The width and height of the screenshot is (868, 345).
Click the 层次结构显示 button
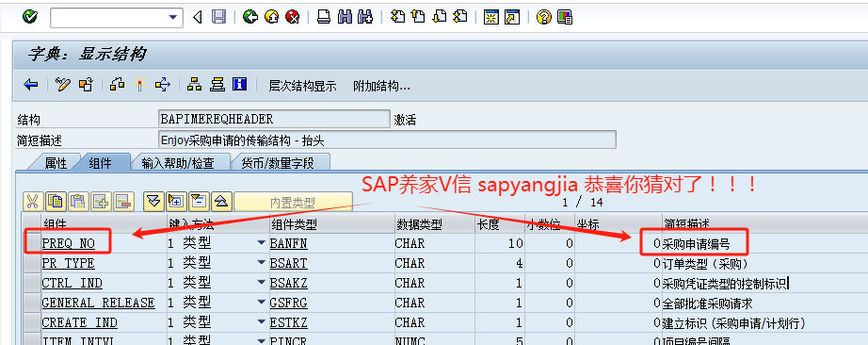(302, 86)
